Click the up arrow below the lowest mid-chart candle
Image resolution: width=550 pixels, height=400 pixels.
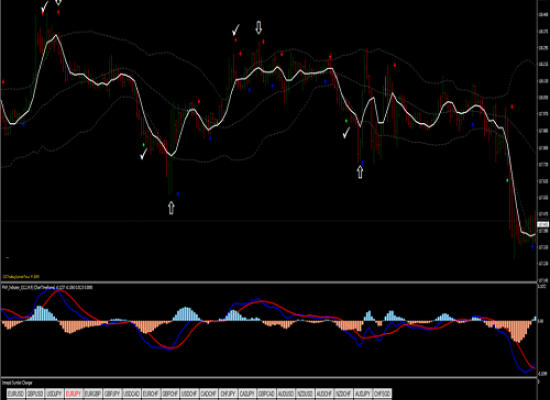click(171, 208)
